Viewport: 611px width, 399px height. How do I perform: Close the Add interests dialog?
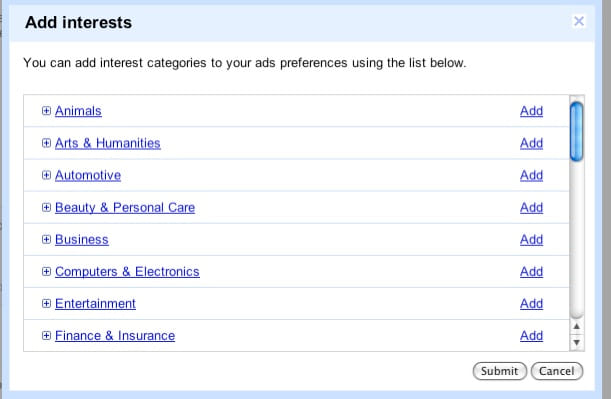pyautogui.click(x=579, y=21)
